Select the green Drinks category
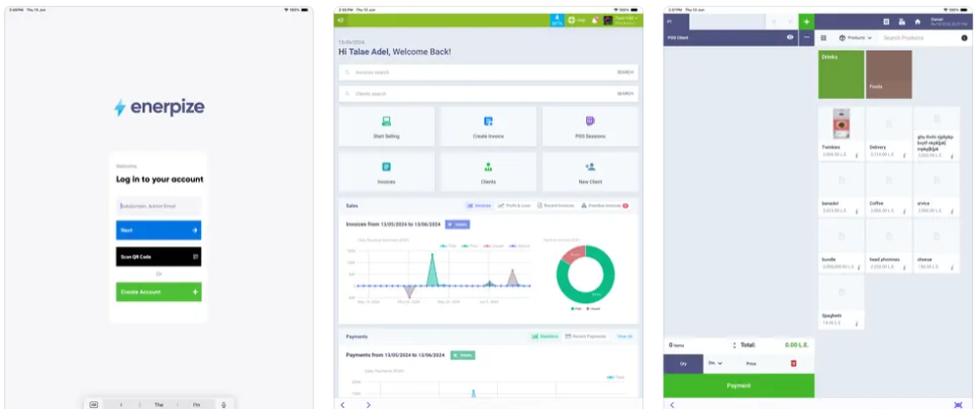980x409 pixels. 841,75
